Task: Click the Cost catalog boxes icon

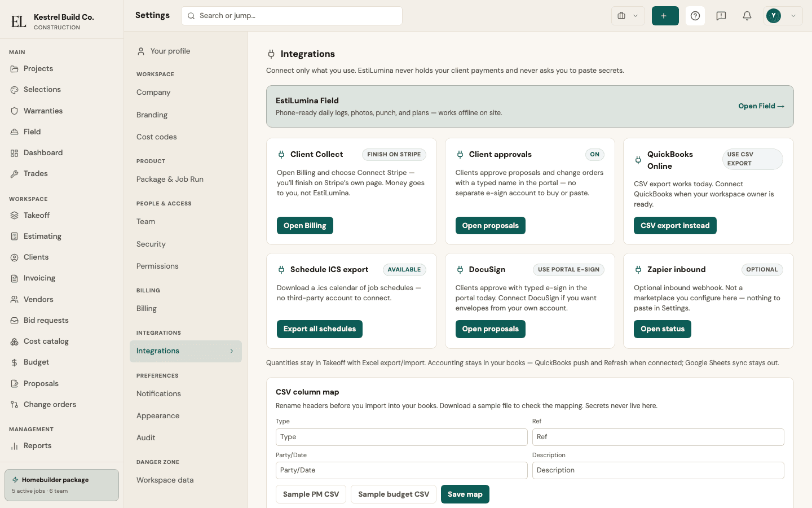Action: [15, 341]
